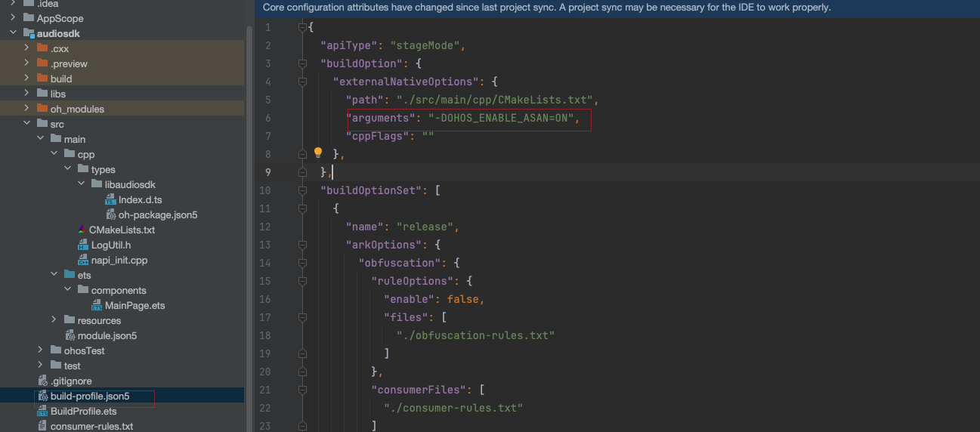Screen dimensions: 980x432
Task: Click the build-profile.json5 file icon
Action: (x=42, y=396)
